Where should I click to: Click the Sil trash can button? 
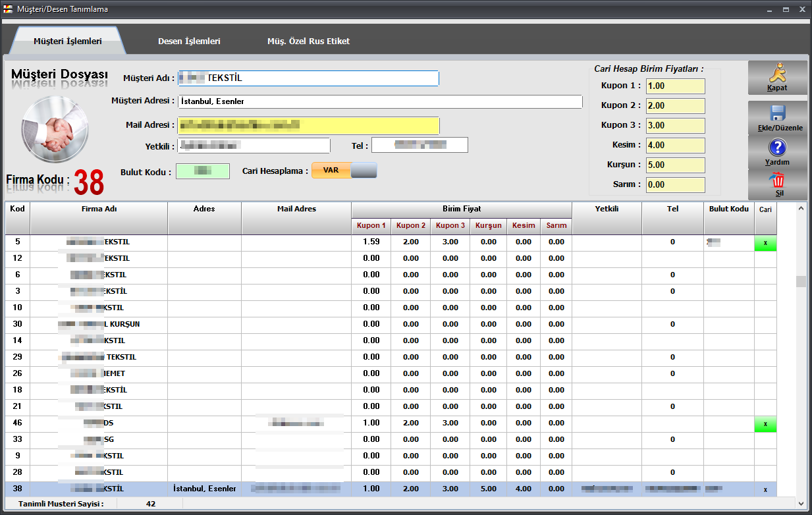click(777, 184)
